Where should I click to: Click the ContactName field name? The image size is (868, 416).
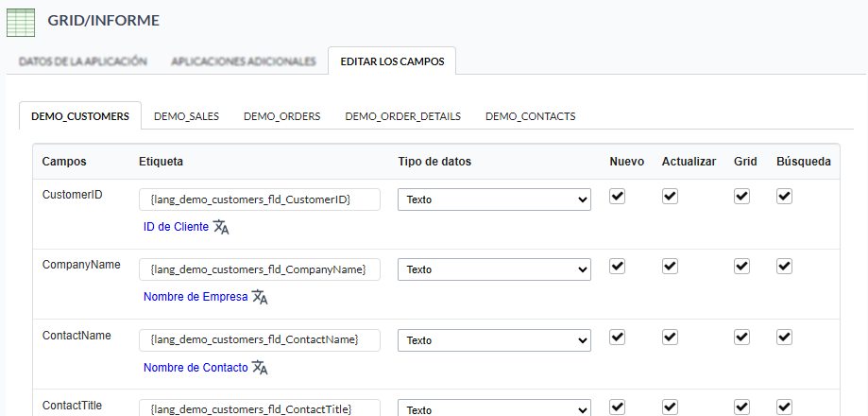coord(77,335)
